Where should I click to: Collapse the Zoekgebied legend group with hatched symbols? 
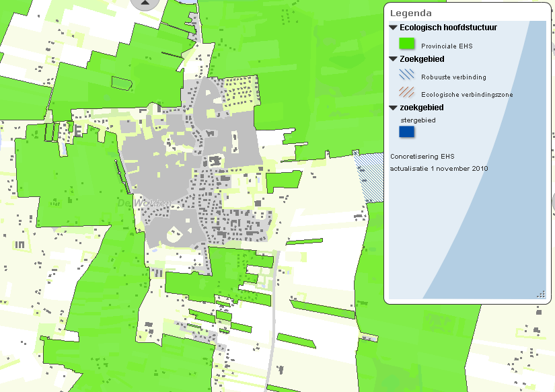[x=394, y=59]
